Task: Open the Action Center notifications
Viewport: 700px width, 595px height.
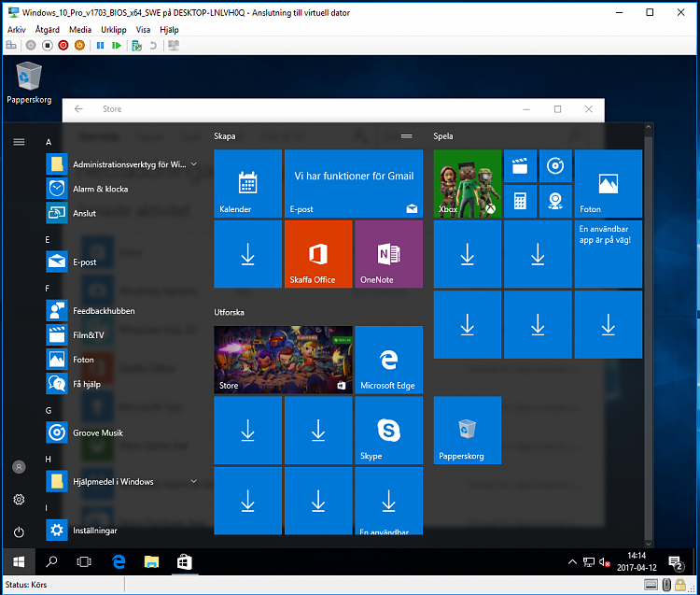Action: click(x=676, y=563)
